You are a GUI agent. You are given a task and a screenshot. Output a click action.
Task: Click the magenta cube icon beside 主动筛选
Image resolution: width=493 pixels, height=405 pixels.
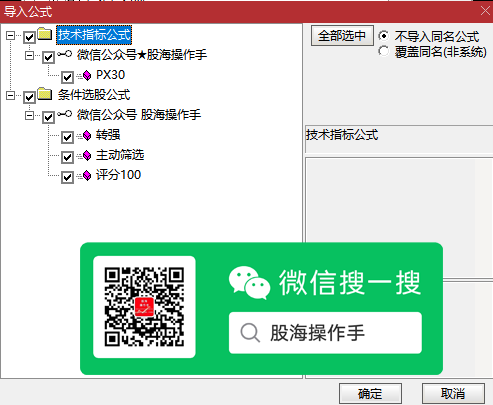pos(87,155)
